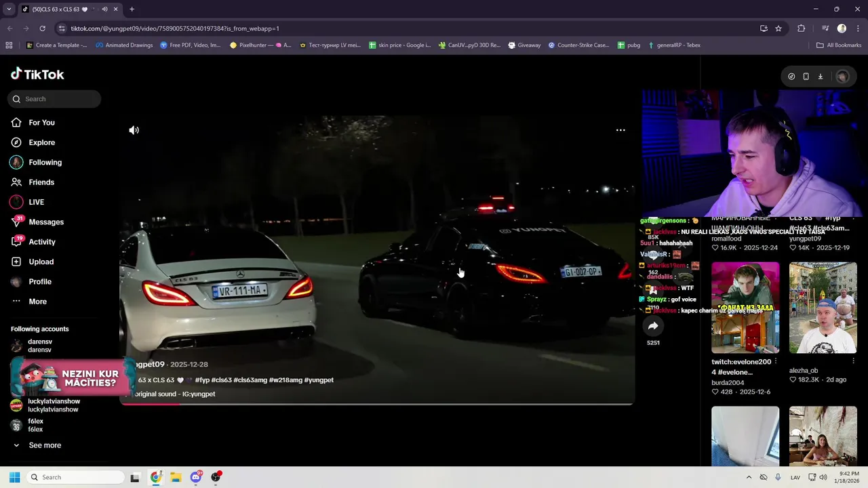Open the Friends section
868x488 pixels.
[x=33, y=182]
